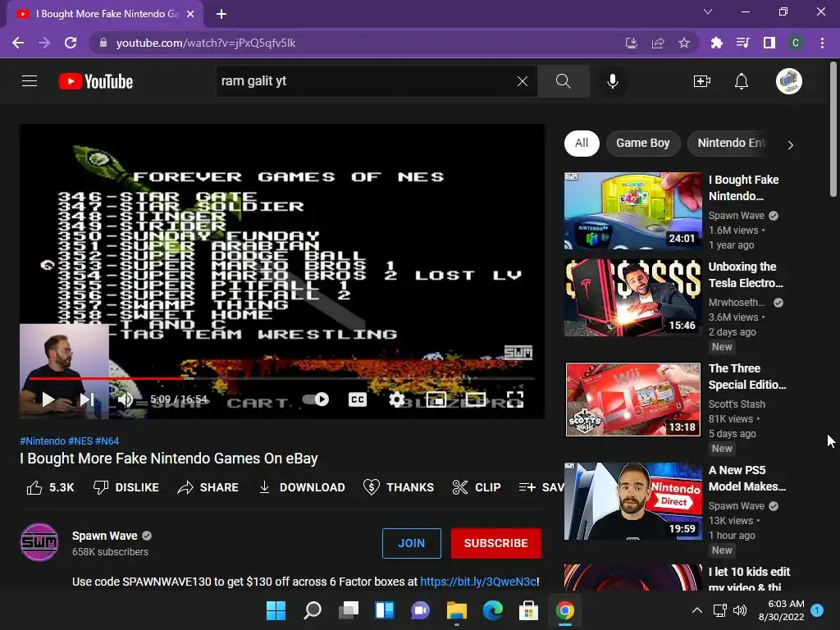The width and height of the screenshot is (840, 630).
Task: Subscribe to Spawn Wave
Action: click(496, 543)
